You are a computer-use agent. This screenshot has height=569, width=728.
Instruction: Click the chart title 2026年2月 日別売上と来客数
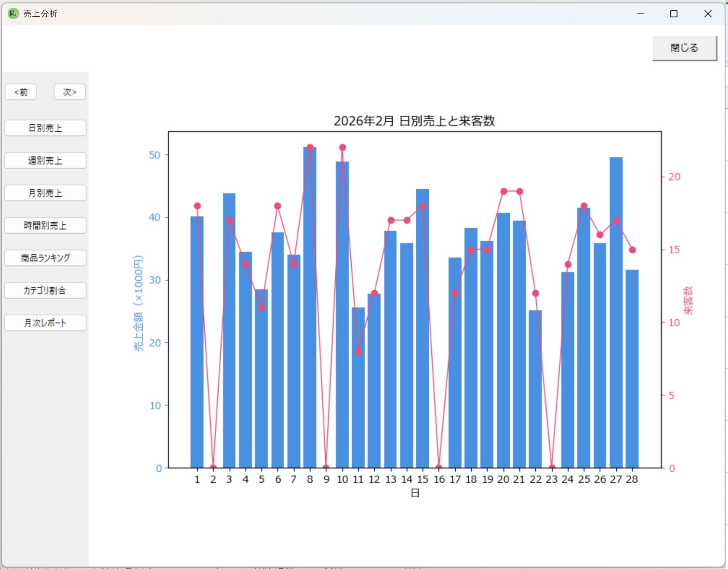pos(414,121)
